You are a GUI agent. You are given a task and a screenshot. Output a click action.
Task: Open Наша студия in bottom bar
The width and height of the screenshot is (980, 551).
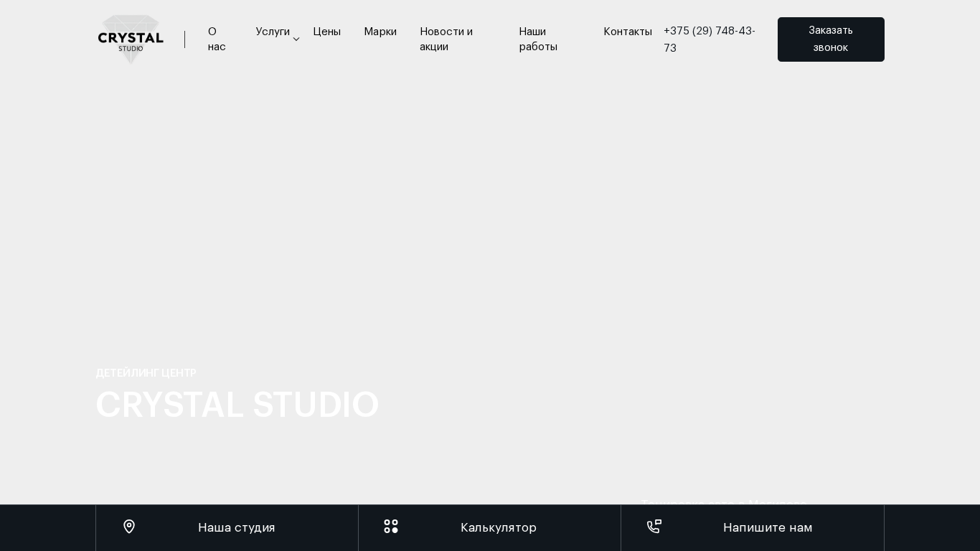pyautogui.click(x=236, y=527)
